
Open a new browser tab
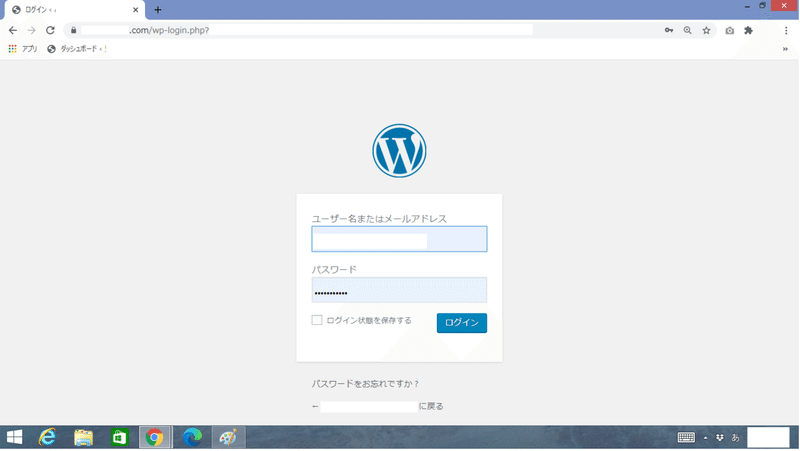(x=158, y=10)
